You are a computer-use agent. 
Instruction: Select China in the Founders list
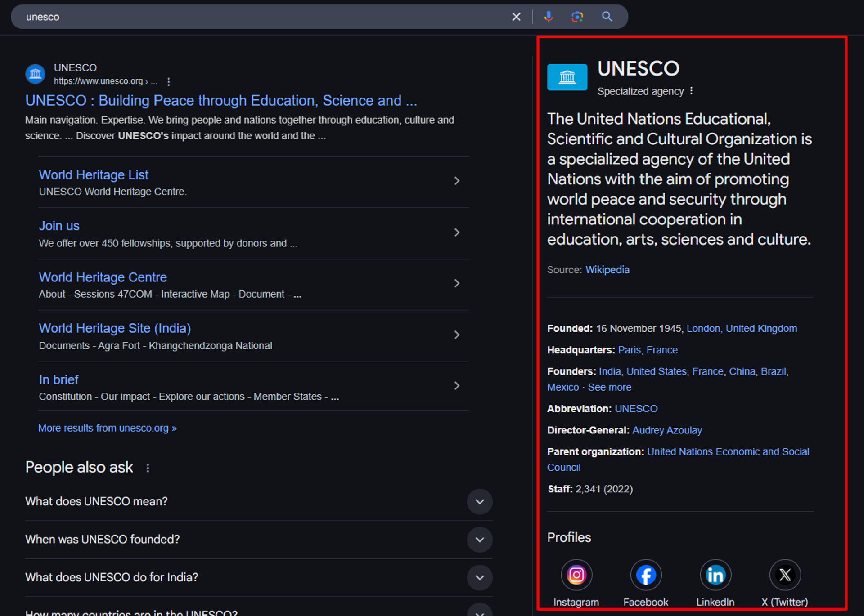point(742,372)
